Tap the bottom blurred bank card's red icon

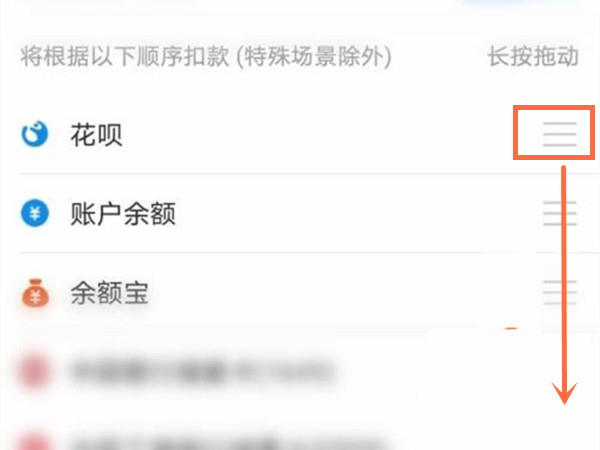pos(34,441)
